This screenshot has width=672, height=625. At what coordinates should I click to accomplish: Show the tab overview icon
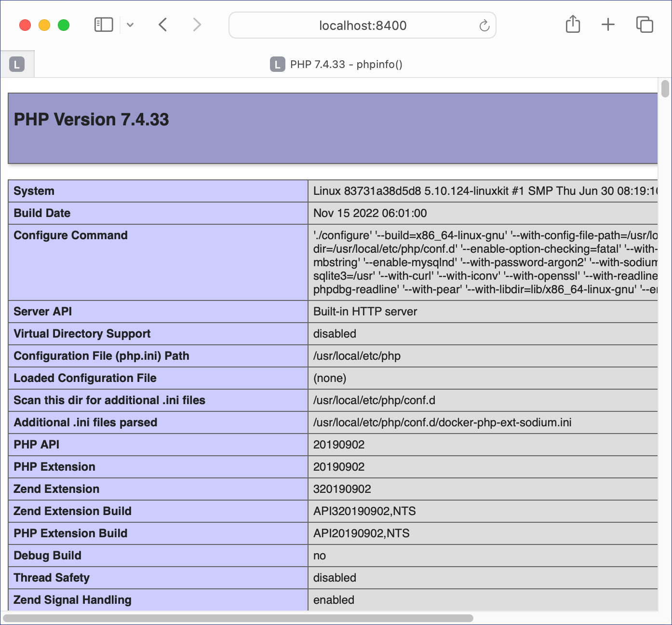(645, 25)
